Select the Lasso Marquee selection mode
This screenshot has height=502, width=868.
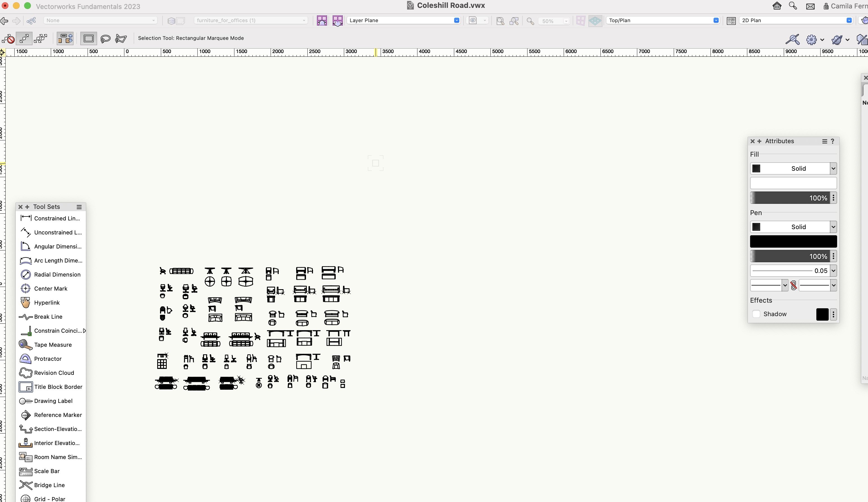pos(105,38)
